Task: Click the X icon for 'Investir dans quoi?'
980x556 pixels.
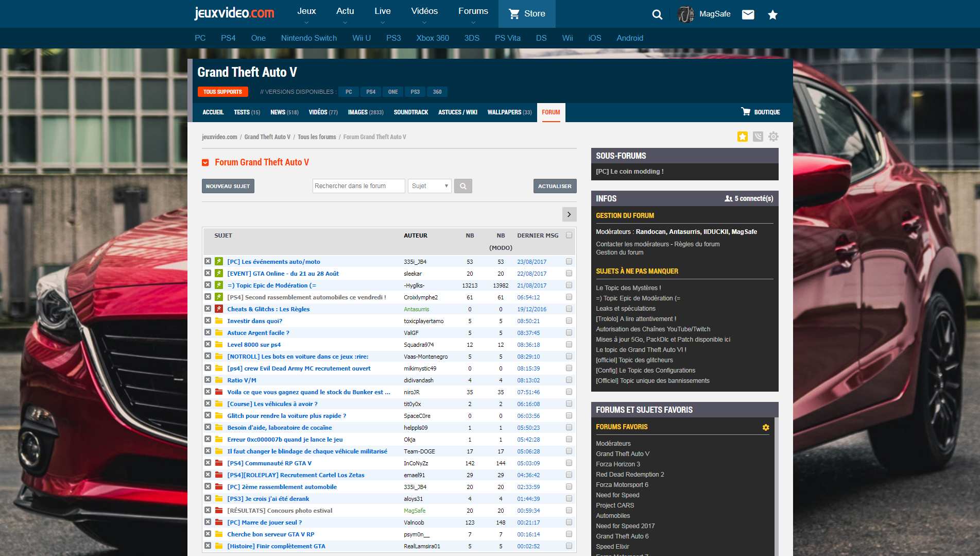Action: [208, 321]
